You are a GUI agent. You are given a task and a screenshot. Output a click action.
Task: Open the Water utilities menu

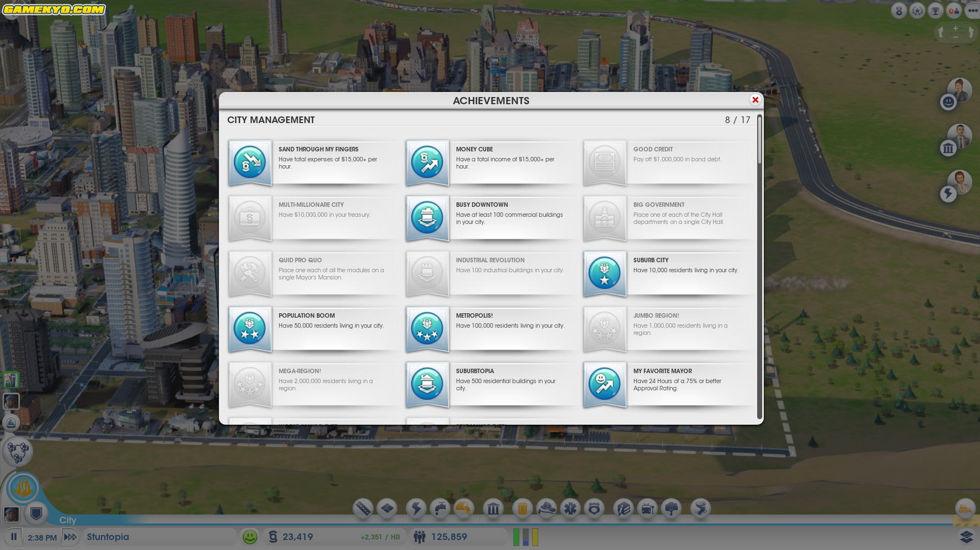[440, 508]
